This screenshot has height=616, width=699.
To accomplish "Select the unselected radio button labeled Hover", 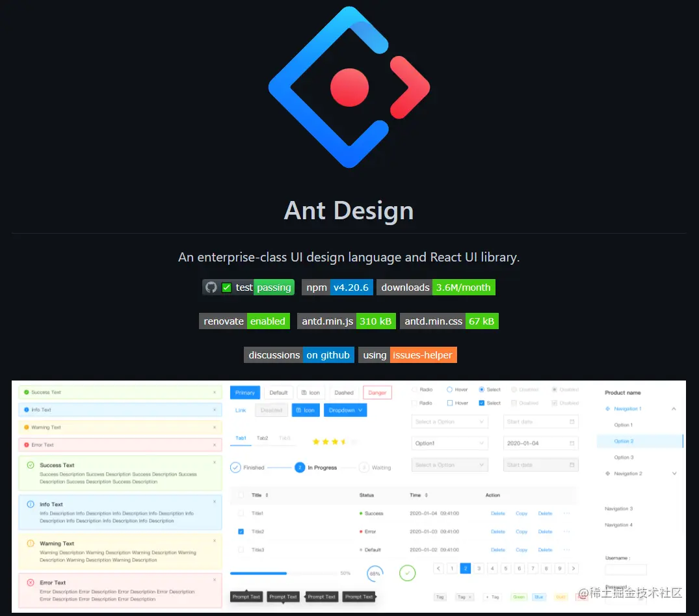I will click(x=449, y=390).
